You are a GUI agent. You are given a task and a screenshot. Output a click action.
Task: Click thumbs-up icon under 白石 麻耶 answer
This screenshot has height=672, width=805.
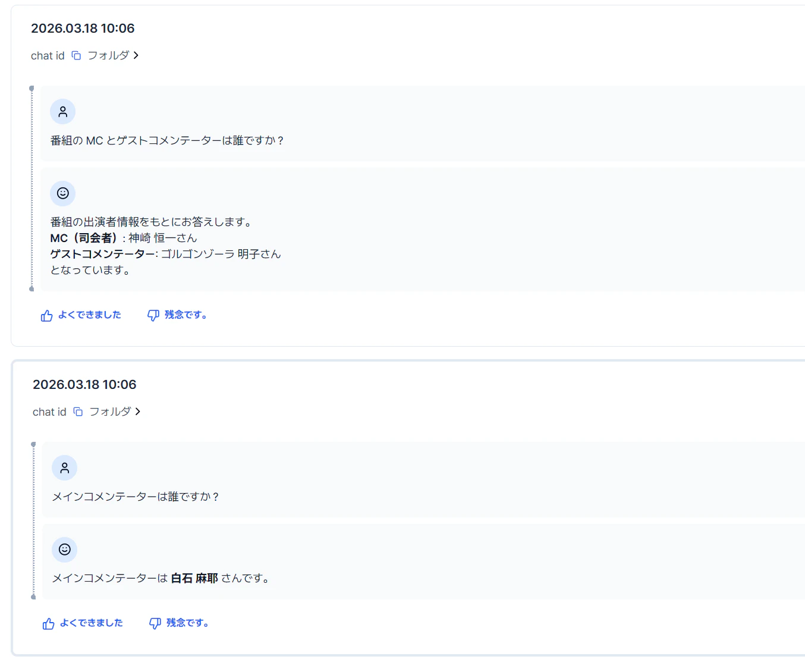coord(49,623)
